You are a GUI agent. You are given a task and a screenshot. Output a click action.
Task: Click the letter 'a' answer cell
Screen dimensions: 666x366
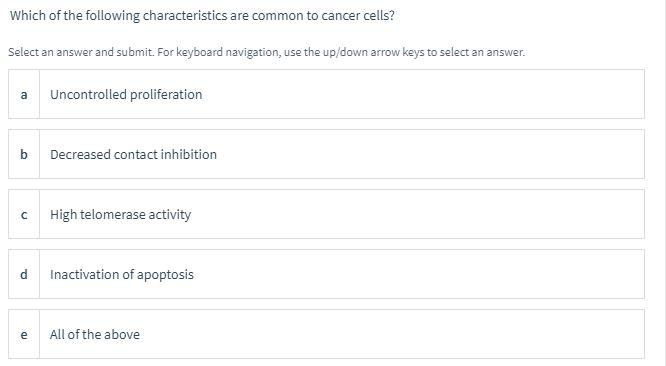[x=24, y=94]
